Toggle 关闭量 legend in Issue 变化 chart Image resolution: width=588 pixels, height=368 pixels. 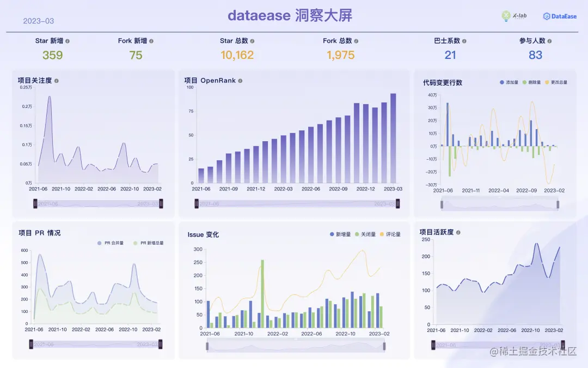pos(365,234)
